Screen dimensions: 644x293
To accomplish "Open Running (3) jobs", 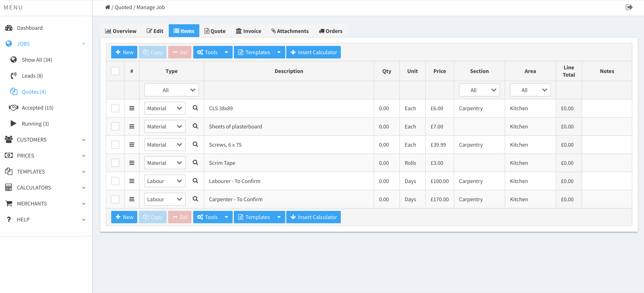I will (35, 124).
